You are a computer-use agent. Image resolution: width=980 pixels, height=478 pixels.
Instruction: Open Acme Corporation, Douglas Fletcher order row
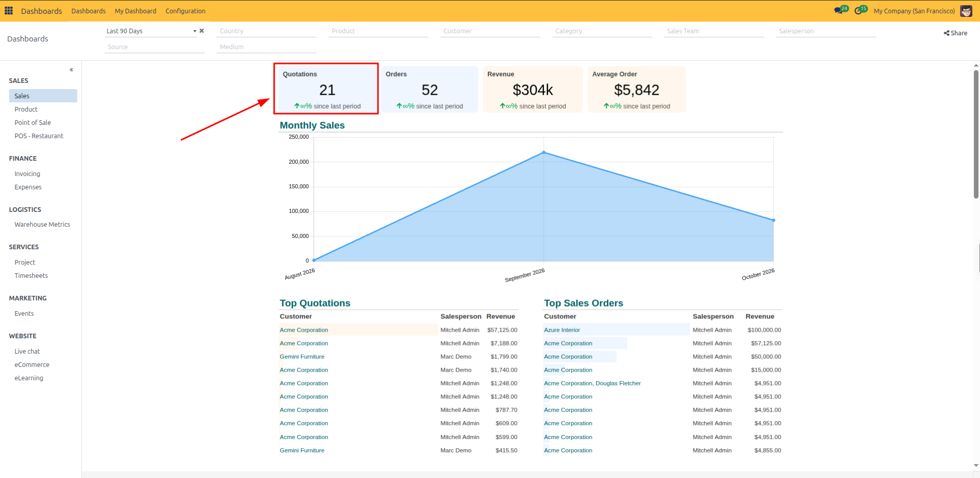[592, 383]
